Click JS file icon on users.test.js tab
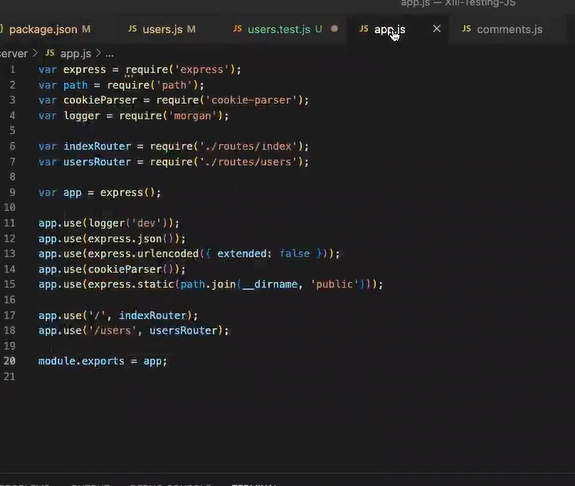This screenshot has width=575, height=486. click(238, 29)
